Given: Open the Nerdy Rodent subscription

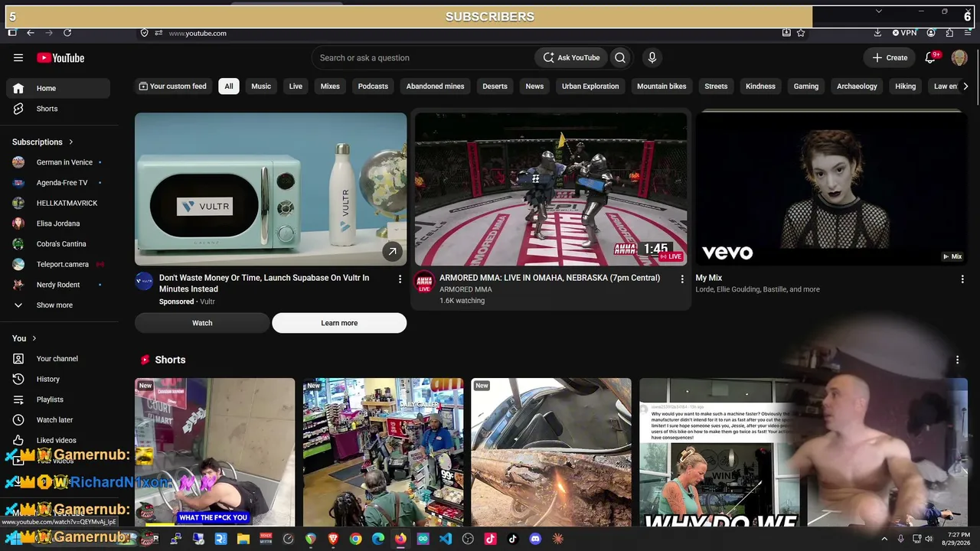Looking at the screenshot, I should pyautogui.click(x=58, y=285).
